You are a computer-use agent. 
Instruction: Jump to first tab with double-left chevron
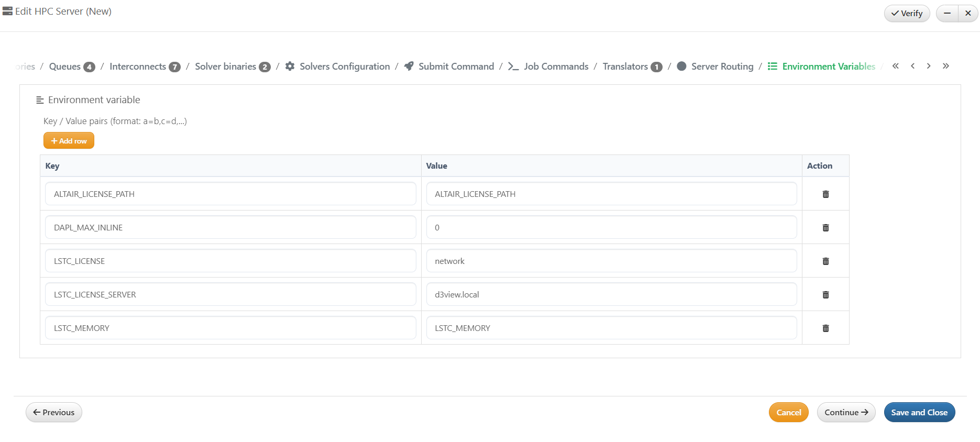(896, 66)
